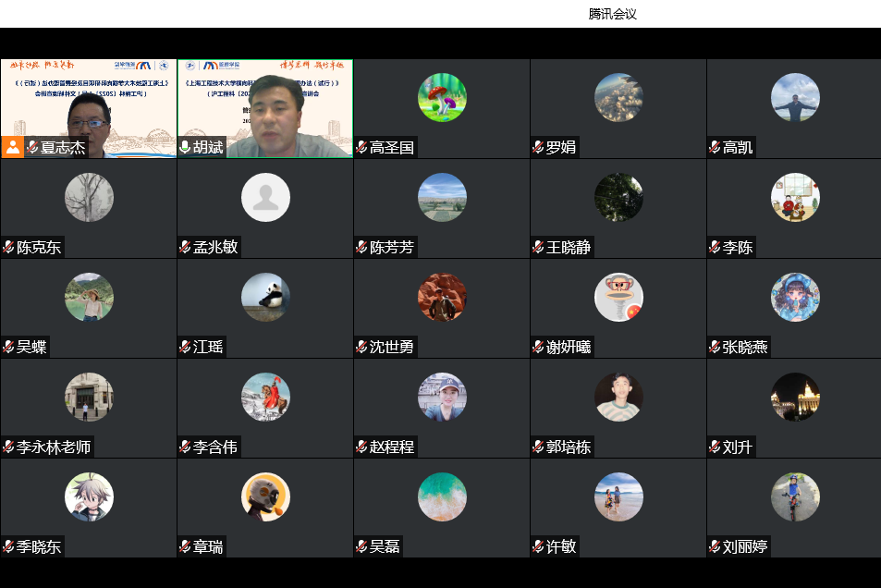Click 季晓东's anime character avatar
This screenshot has width=881, height=588.
coord(89,497)
